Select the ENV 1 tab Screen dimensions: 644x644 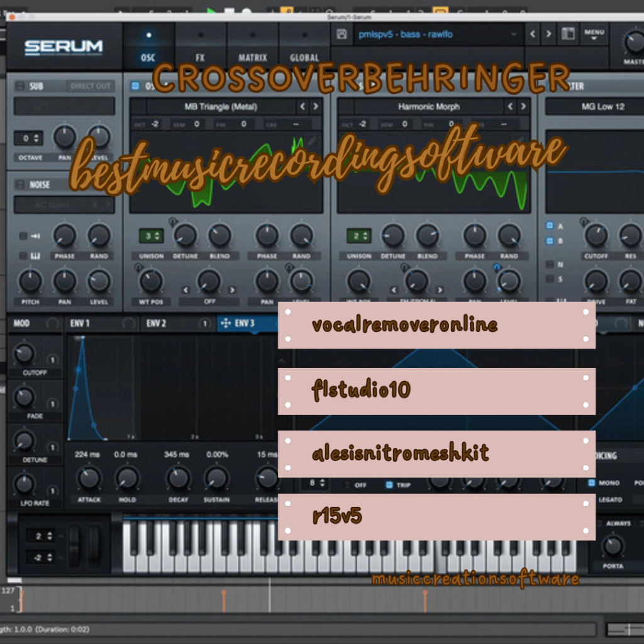(x=101, y=324)
